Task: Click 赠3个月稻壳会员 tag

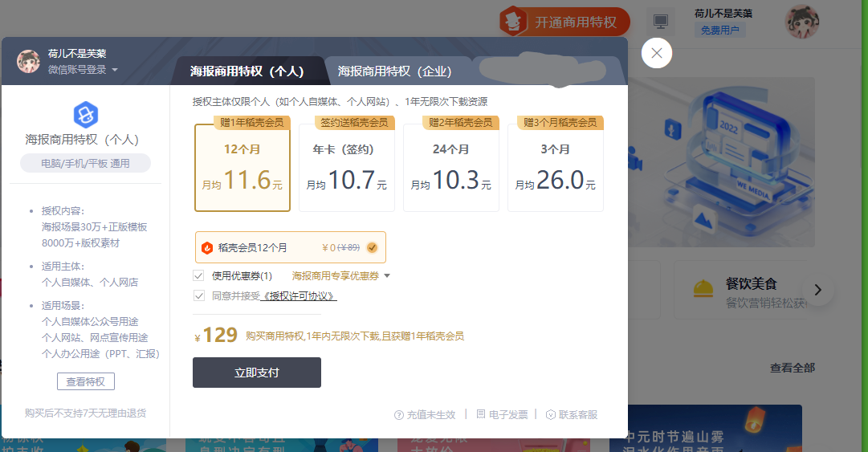Action: [x=560, y=122]
